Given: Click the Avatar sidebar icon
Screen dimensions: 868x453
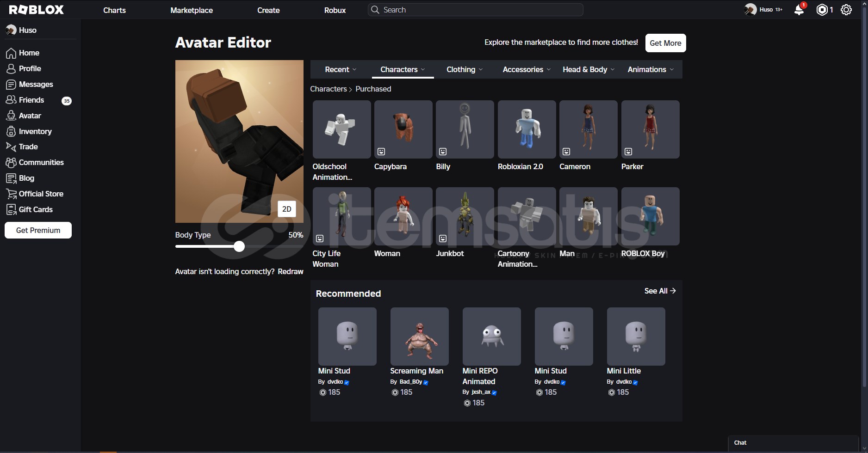Looking at the screenshot, I should click(11, 116).
